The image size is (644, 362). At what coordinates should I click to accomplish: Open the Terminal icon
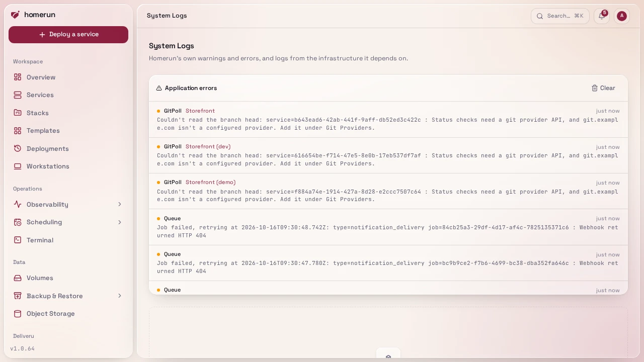click(x=18, y=240)
